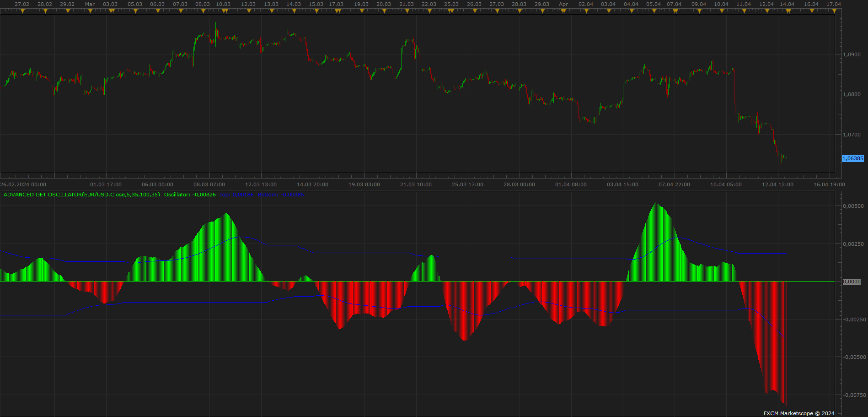The image size is (868, 417).
Task: Click the yellow day marker below 06.03
Action: 158,11
